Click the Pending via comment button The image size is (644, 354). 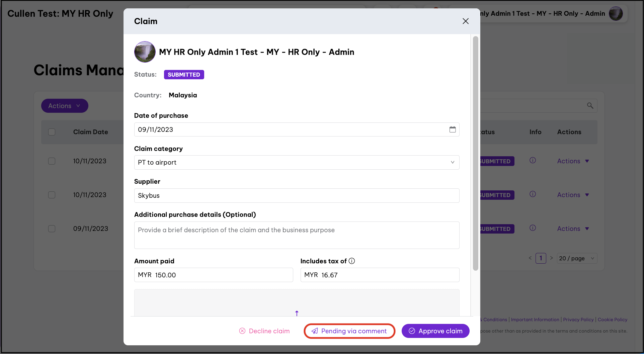tap(349, 331)
